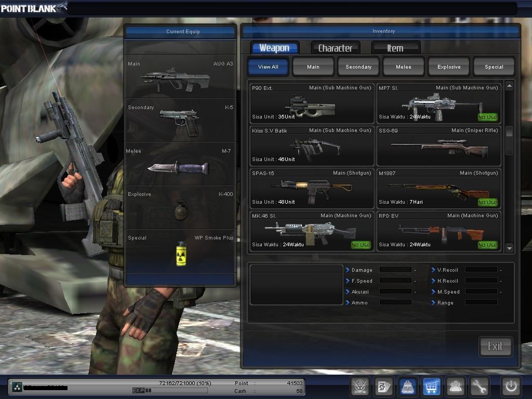Click the Current Equip panel header
Viewport: 532px width, 399px height.
click(x=180, y=32)
